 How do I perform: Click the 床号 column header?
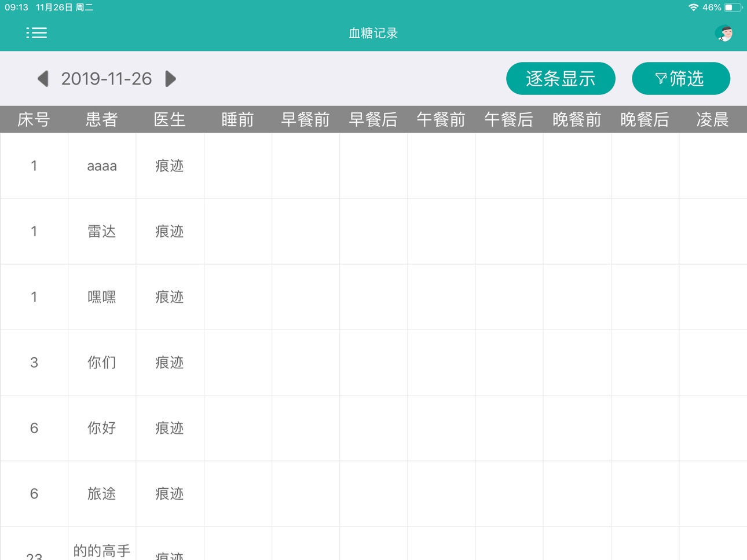coord(34,119)
